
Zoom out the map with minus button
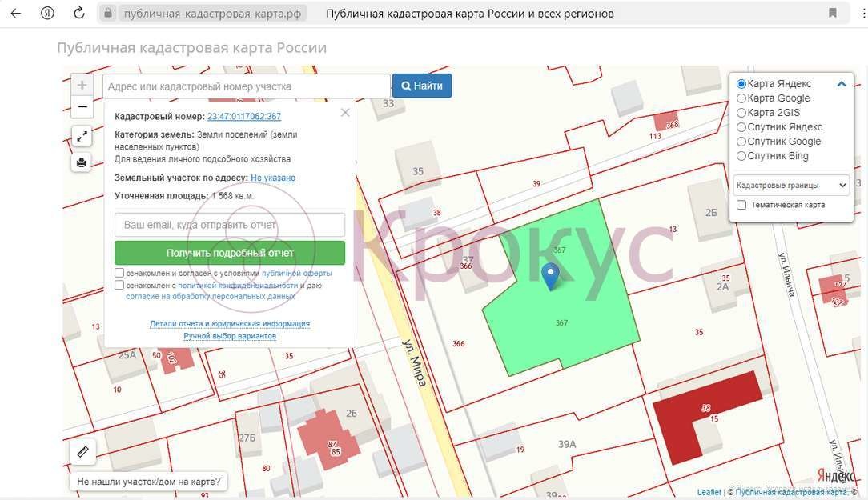pos(82,106)
